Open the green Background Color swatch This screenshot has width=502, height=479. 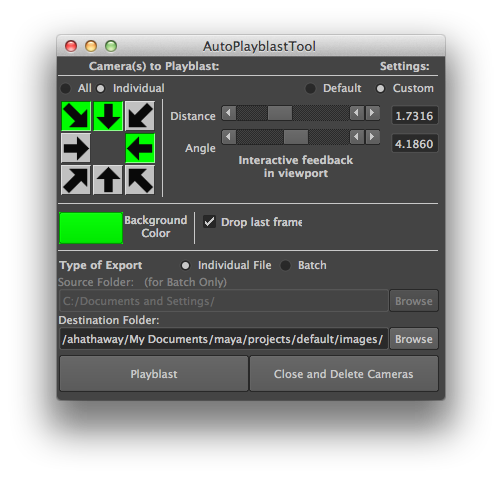[91, 228]
